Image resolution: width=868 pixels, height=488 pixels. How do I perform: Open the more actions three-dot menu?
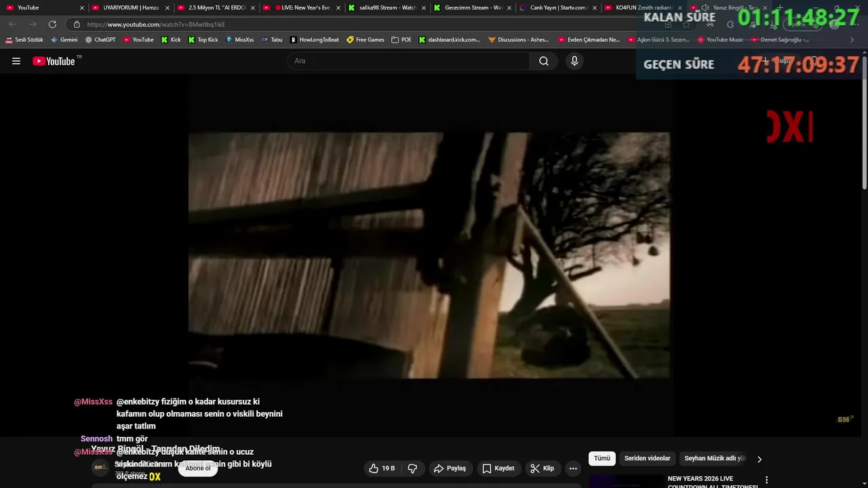pos(573,468)
